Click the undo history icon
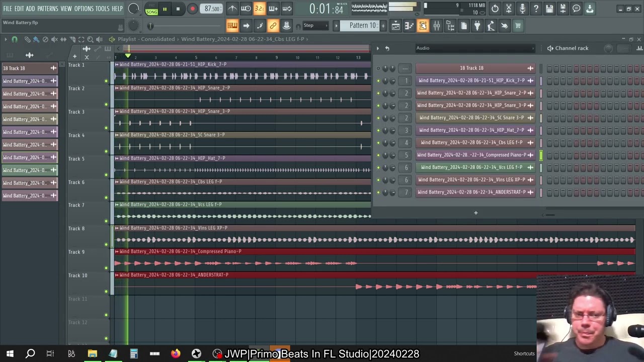 tap(495, 9)
